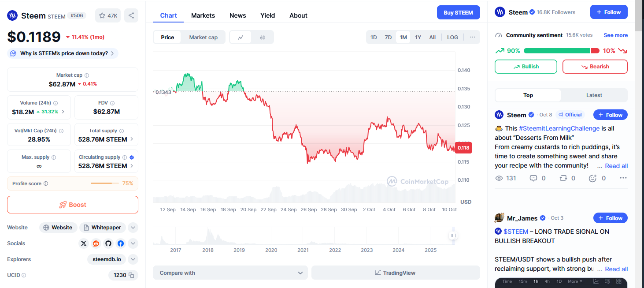Expand the Website links chevron
This screenshot has height=288, width=644.
coord(133,228)
